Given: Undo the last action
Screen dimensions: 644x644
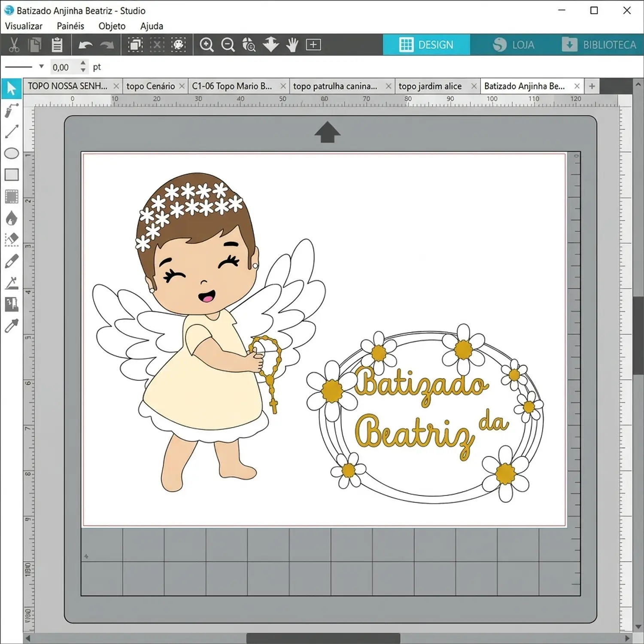Looking at the screenshot, I should 86,45.
